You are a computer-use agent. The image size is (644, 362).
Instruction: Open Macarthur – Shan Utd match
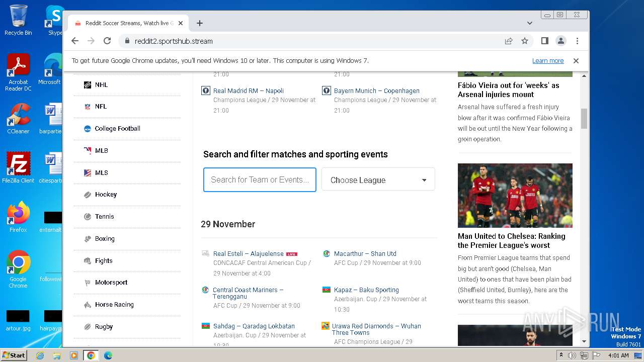point(365,254)
